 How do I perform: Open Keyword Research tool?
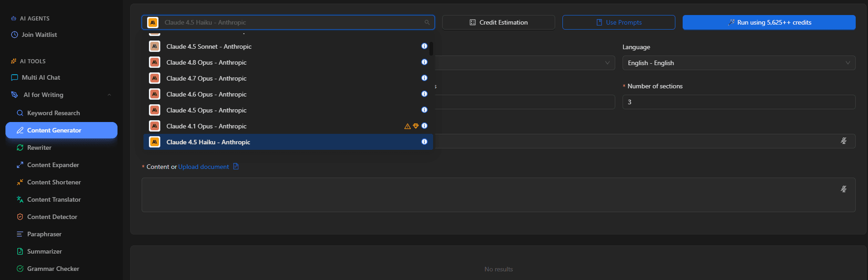54,113
